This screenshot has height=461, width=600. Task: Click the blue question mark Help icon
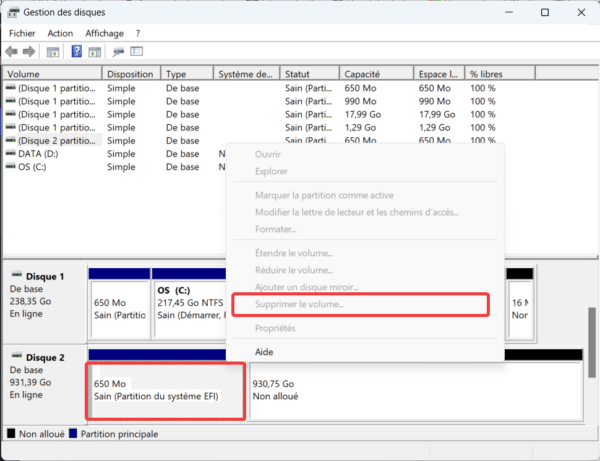76,52
